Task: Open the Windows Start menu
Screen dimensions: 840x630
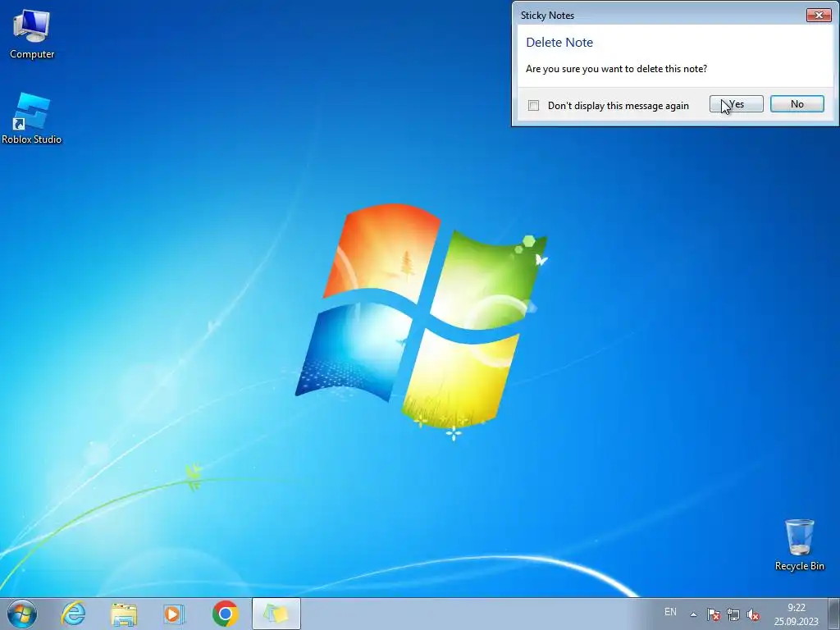Action: (22, 614)
